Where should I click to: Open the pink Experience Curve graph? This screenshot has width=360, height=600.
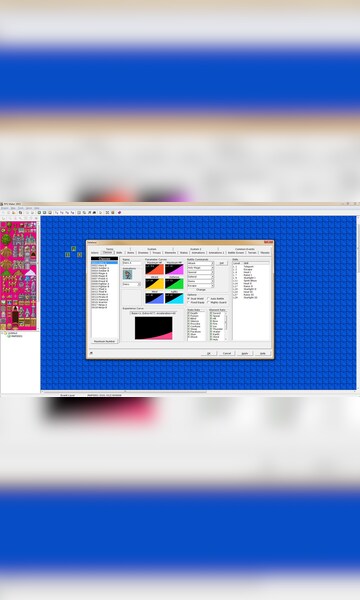coord(153,328)
